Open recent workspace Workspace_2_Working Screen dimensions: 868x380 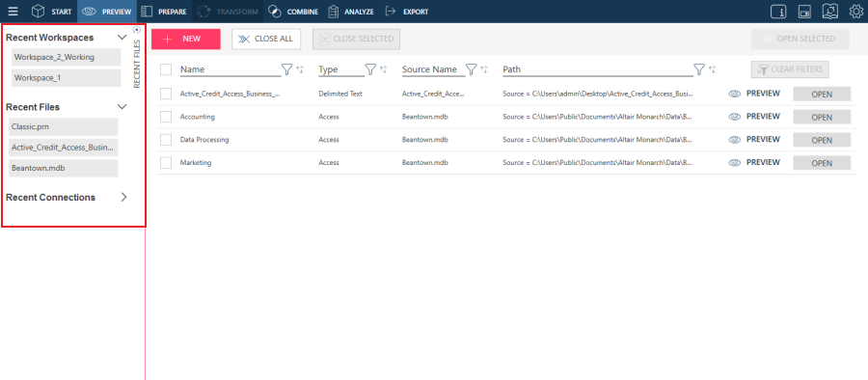point(66,57)
